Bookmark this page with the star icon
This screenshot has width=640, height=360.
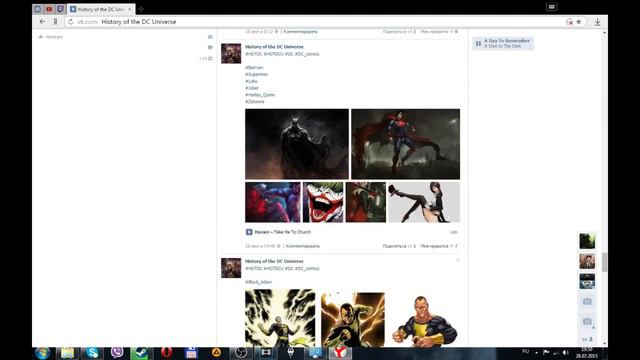coord(578,22)
